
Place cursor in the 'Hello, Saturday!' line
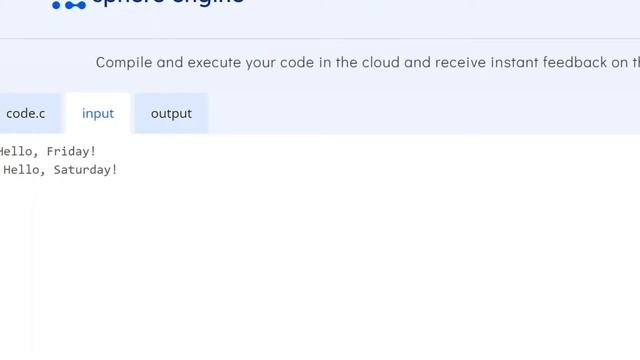click(60, 170)
